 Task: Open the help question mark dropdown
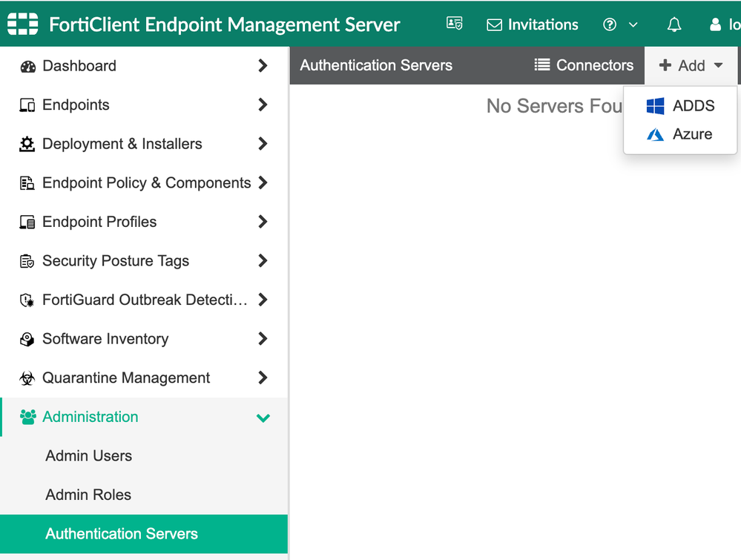(x=619, y=24)
